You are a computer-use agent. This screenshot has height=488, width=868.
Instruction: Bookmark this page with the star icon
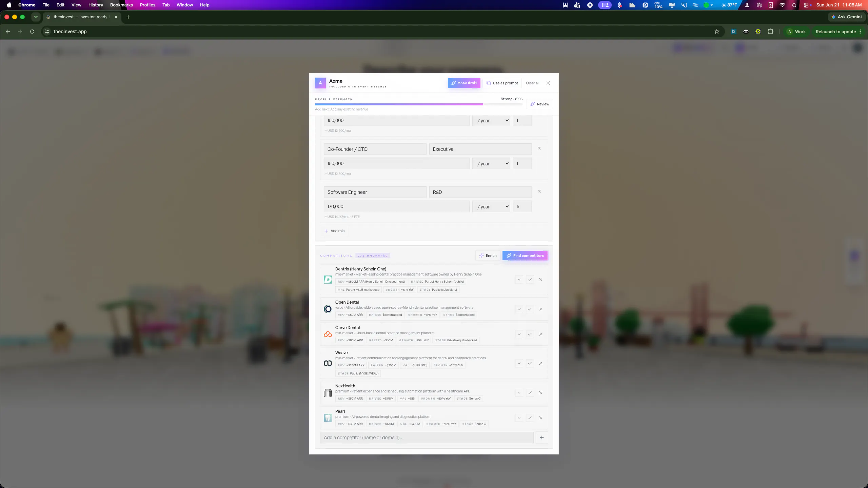(x=717, y=32)
